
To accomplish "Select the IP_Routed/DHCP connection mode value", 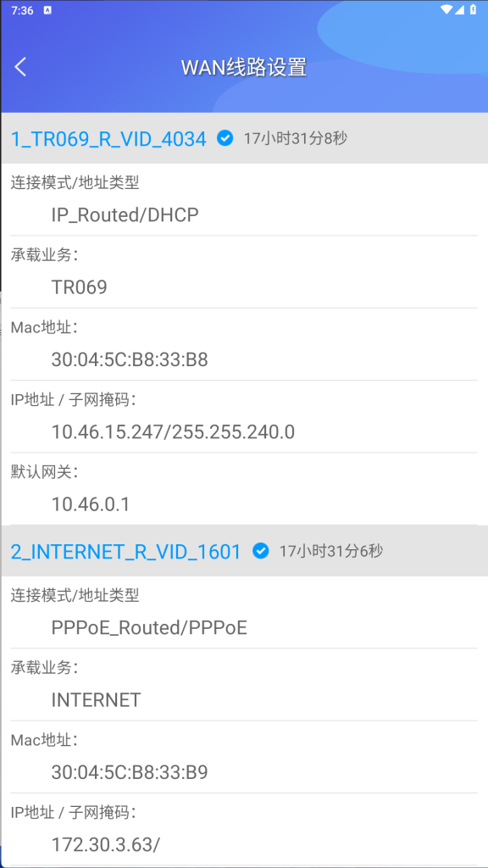I will coord(125,214).
